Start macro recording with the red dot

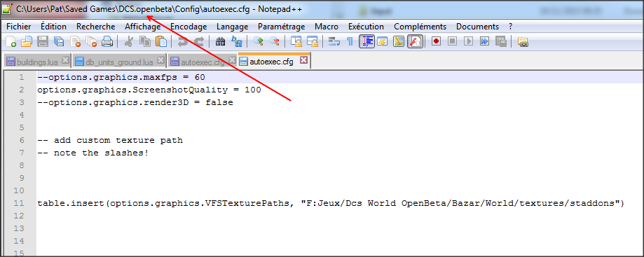436,41
